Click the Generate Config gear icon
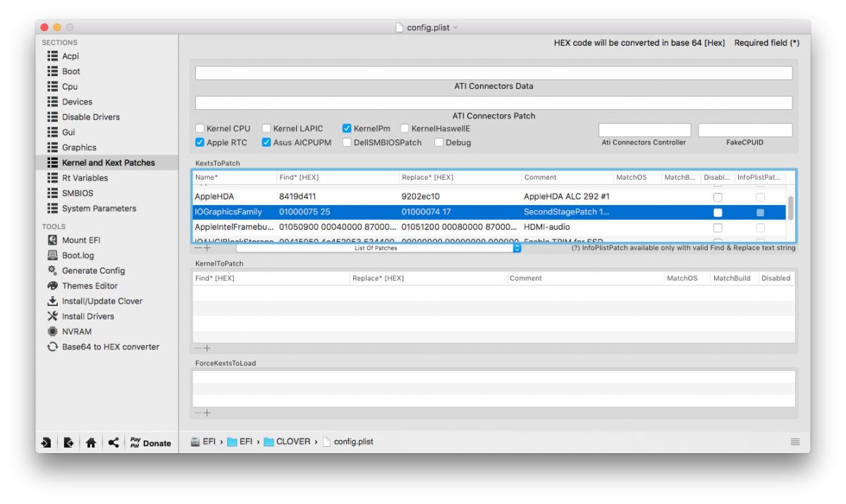The height and width of the screenshot is (504, 846). coord(52,271)
